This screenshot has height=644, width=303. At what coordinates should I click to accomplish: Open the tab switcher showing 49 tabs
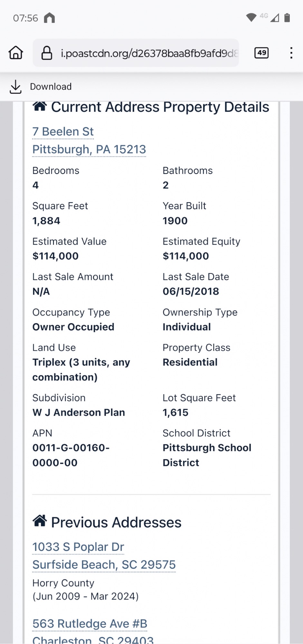[x=261, y=53]
